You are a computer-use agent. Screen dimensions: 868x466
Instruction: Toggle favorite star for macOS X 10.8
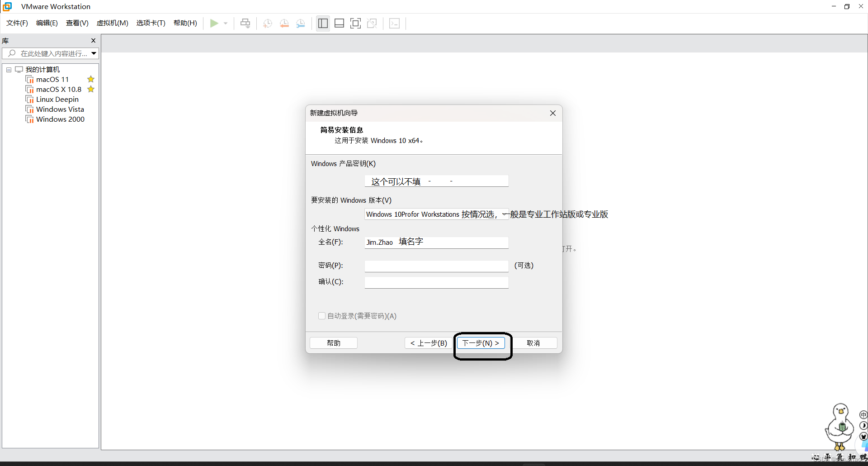(x=91, y=89)
